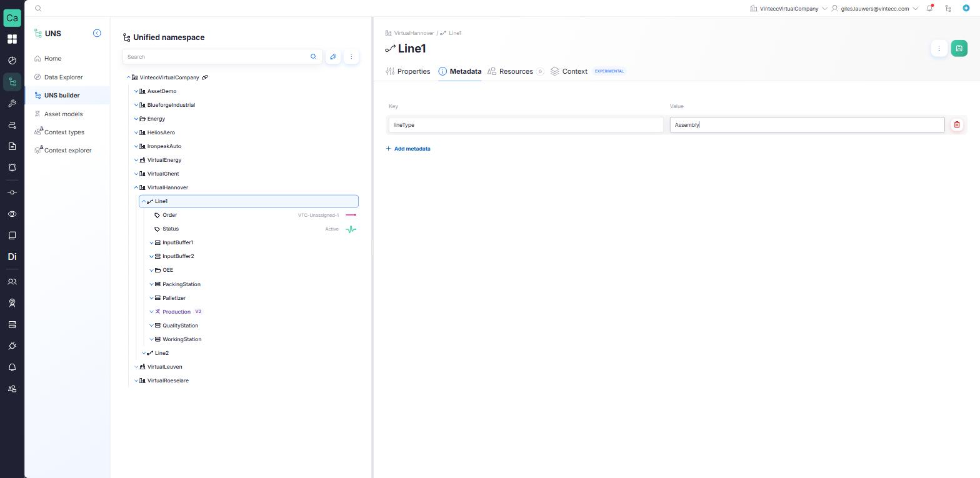The width and height of the screenshot is (980, 478).
Task: Open the users group icon in left rail
Action: pos(12,282)
